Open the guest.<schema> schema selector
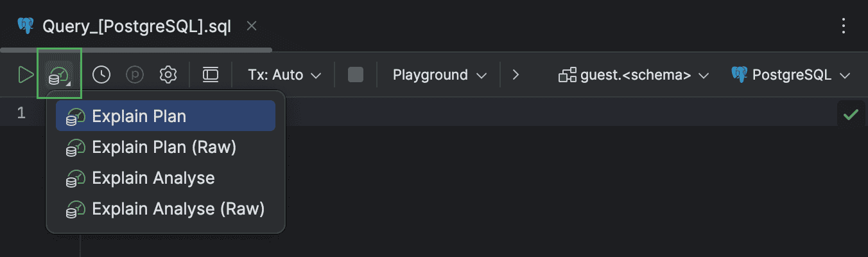The width and height of the screenshot is (868, 257). pos(634,75)
